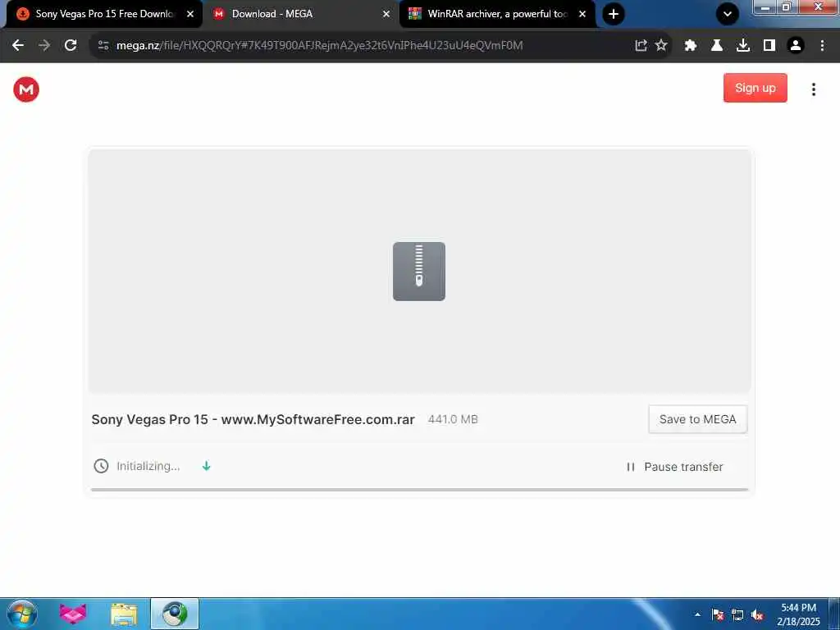The height and width of the screenshot is (630, 840).
Task: Toggle the browser side panel
Action: (769, 45)
